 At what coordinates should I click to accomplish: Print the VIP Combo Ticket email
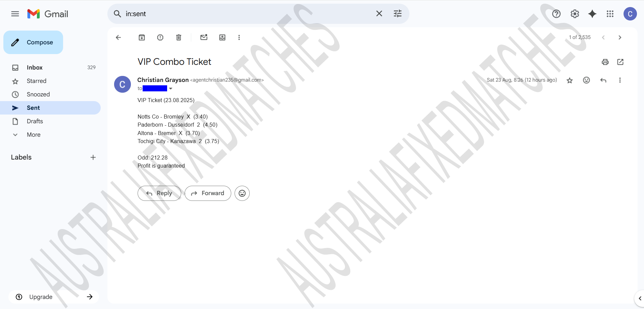click(x=605, y=62)
